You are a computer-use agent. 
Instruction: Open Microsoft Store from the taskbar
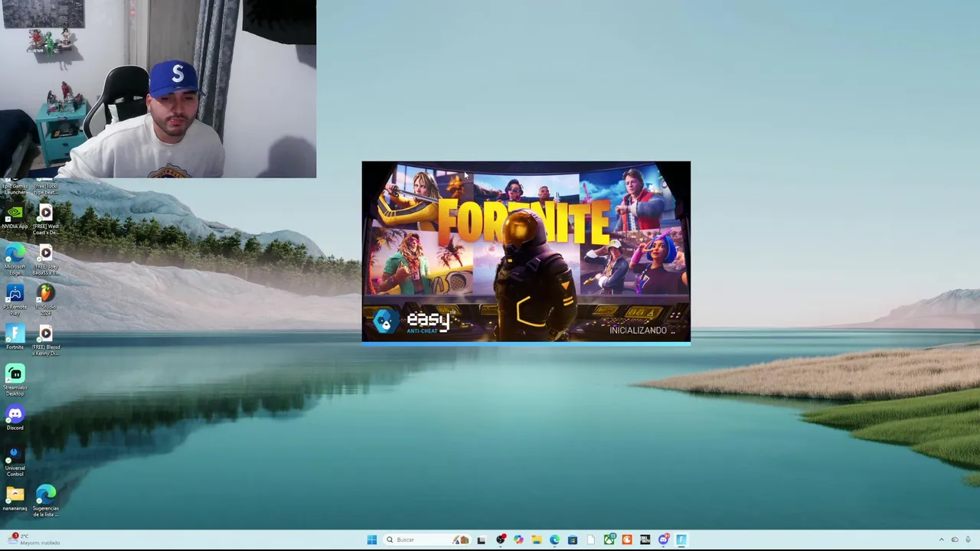573,540
